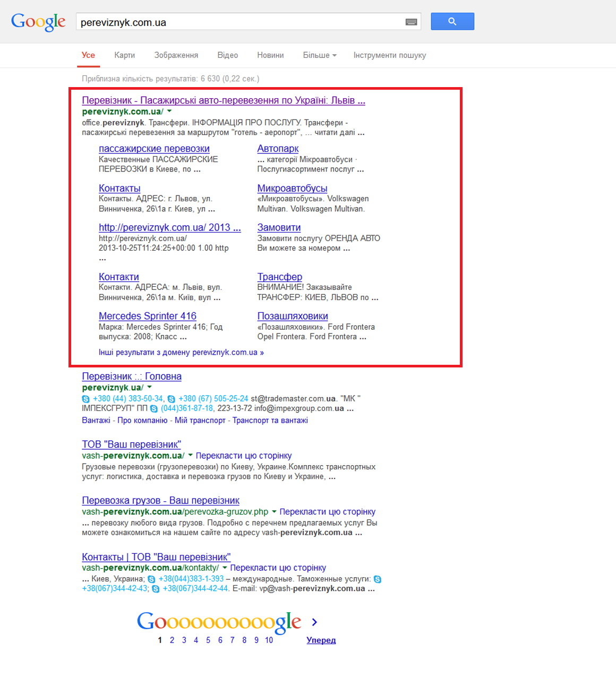
Task: Go to results page 2
Action: (x=172, y=640)
